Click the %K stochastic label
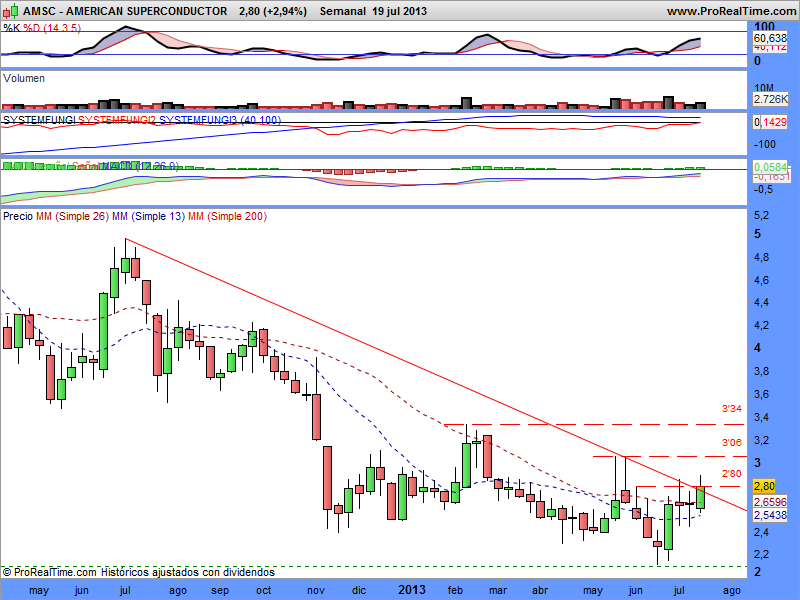This screenshot has width=800, height=600. tap(12, 28)
